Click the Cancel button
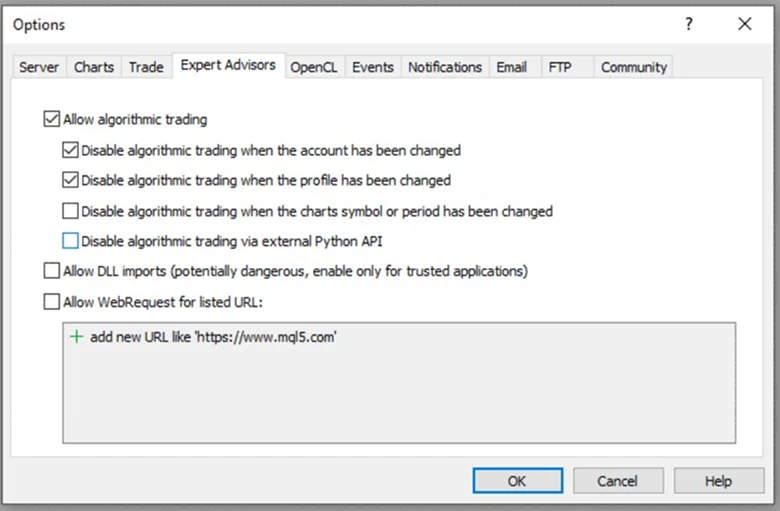The width and height of the screenshot is (780, 511). [x=618, y=481]
